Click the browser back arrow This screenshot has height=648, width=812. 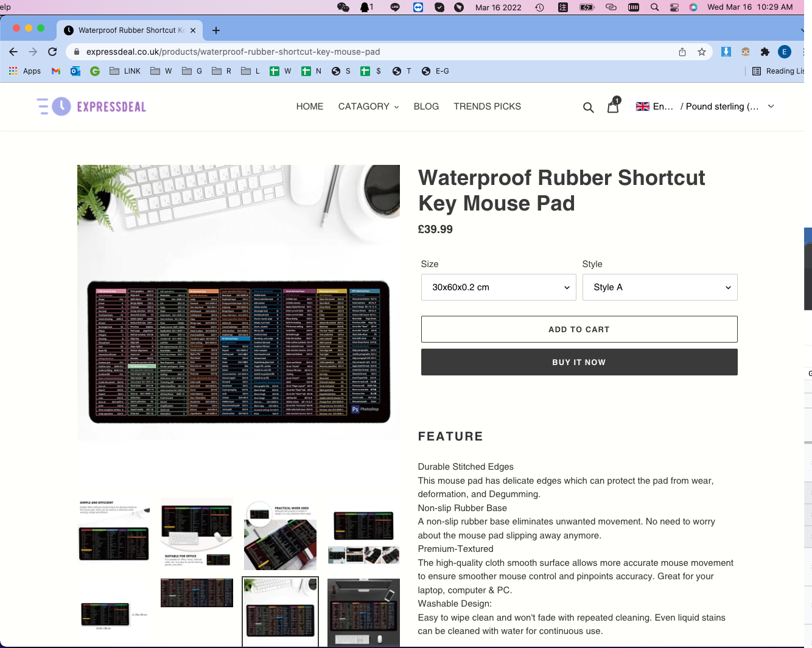tap(13, 52)
